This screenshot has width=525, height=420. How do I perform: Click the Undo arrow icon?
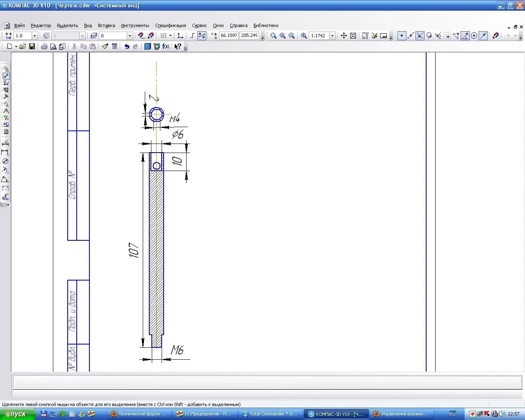click(x=127, y=46)
